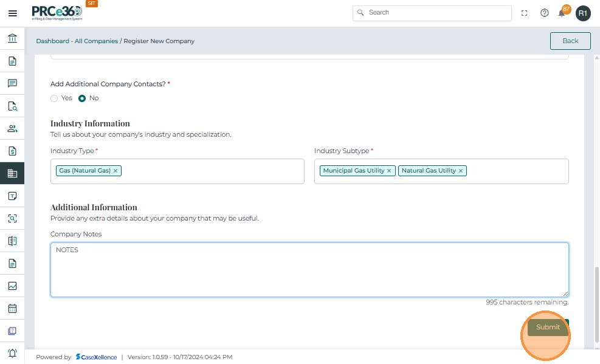Click the R1 user avatar

coord(583,13)
